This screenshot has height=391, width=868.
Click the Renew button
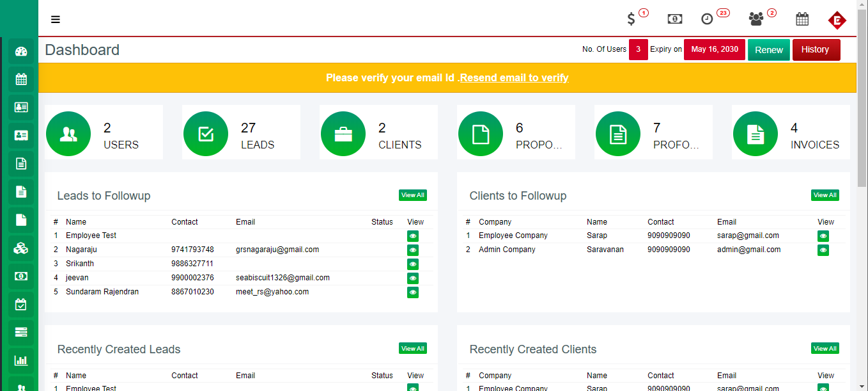tap(768, 50)
